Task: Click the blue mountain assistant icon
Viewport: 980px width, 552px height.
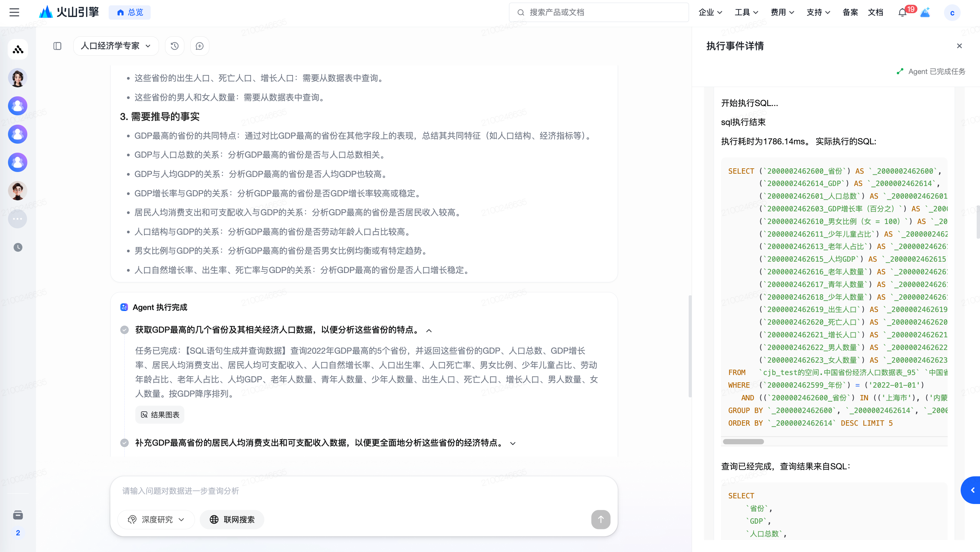Action: 925,12
